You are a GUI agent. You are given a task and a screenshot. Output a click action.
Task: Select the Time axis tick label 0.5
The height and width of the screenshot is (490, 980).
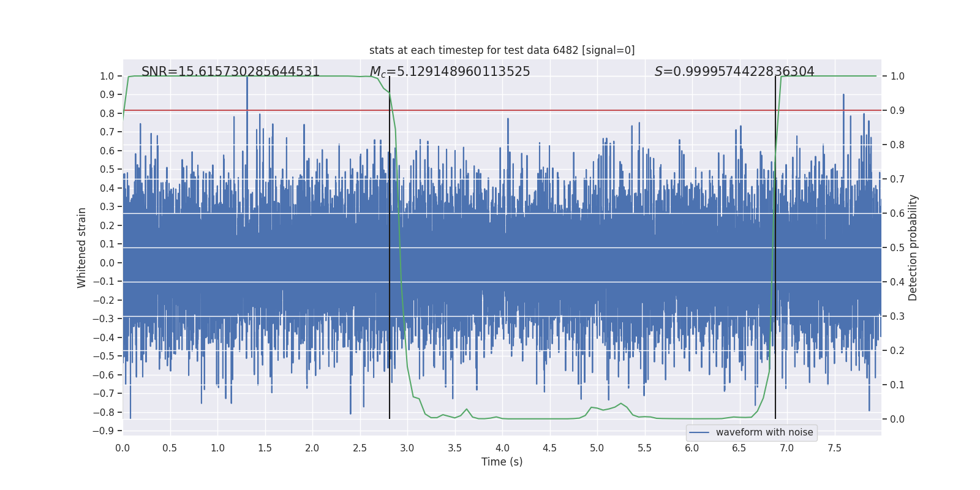click(170, 448)
